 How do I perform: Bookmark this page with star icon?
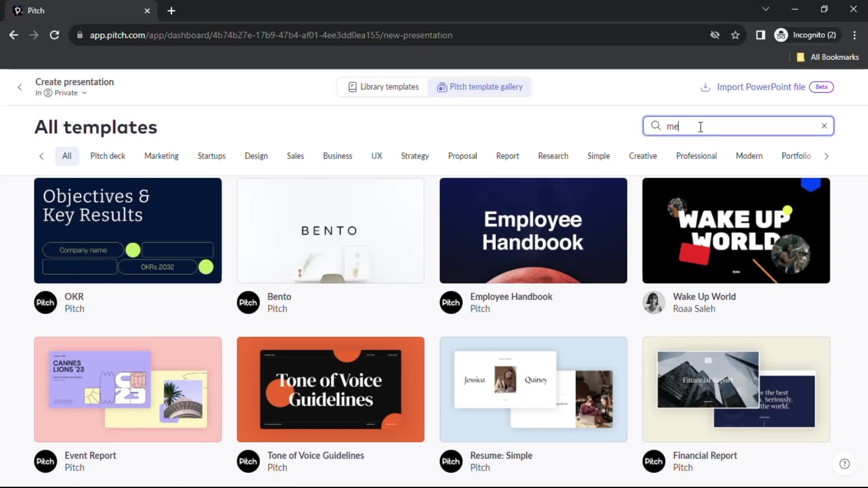click(736, 35)
